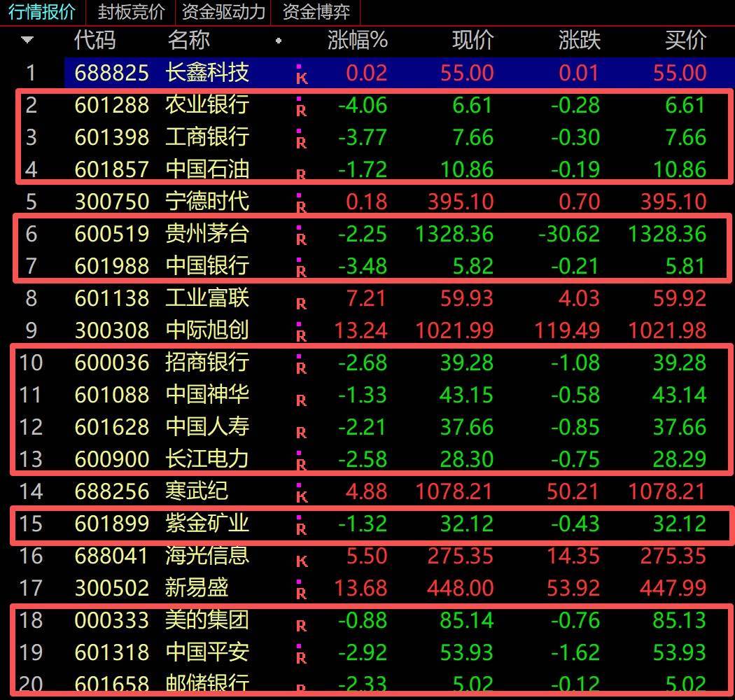Viewport: 735px width, 700px height.
Task: Select stock code 688041
Action: click(x=111, y=556)
